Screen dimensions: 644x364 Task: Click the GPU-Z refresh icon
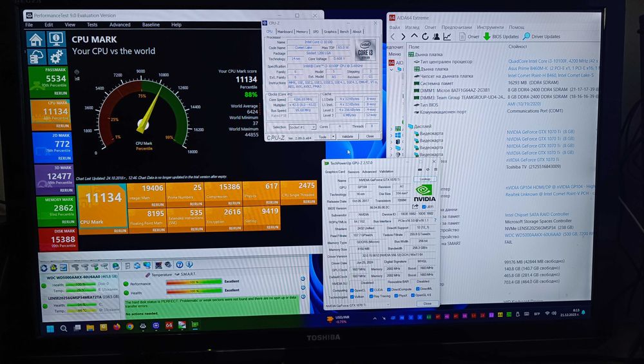coord(428,169)
